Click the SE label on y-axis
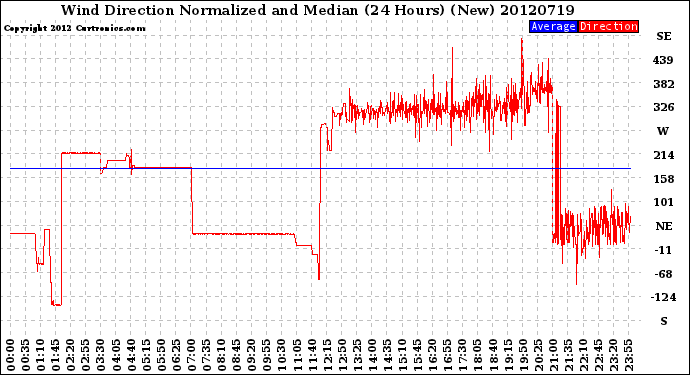Image resolution: width=690 pixels, height=375 pixels. pos(664,36)
